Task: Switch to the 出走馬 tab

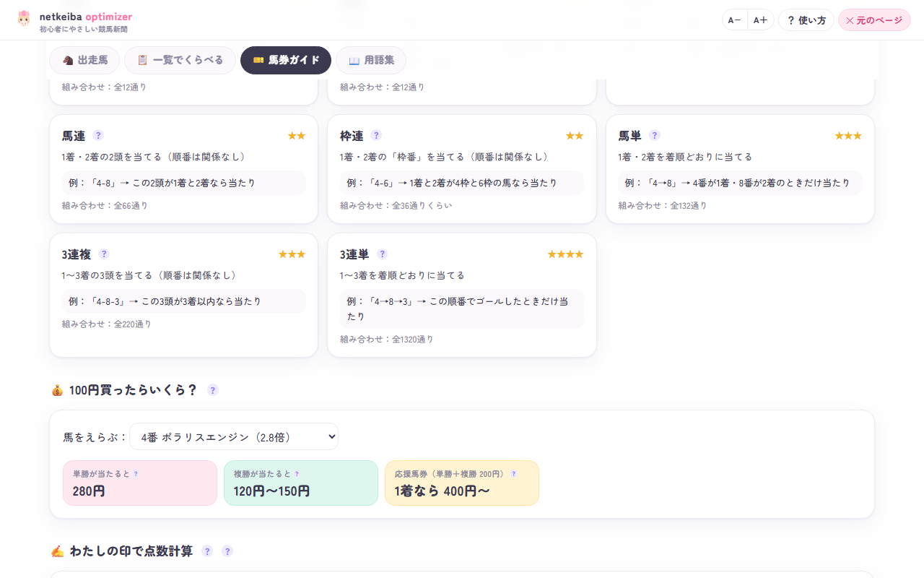Action: [84, 60]
